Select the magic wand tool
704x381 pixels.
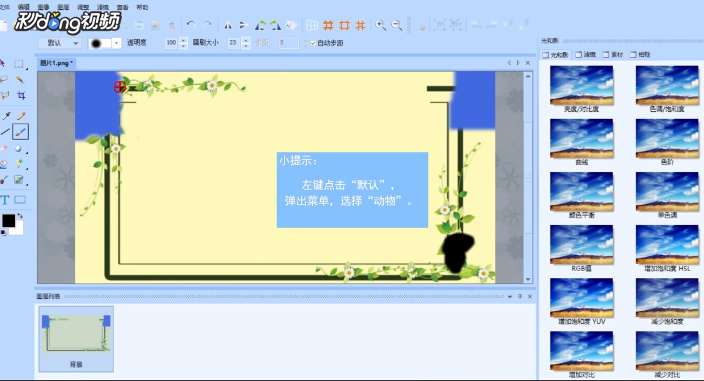pos(20,80)
